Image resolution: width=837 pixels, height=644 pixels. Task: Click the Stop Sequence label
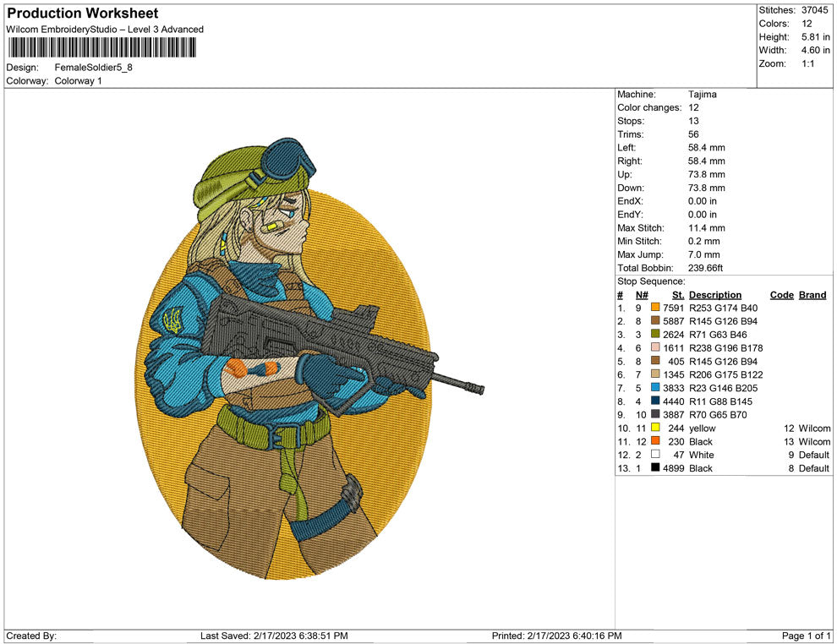tap(651, 281)
